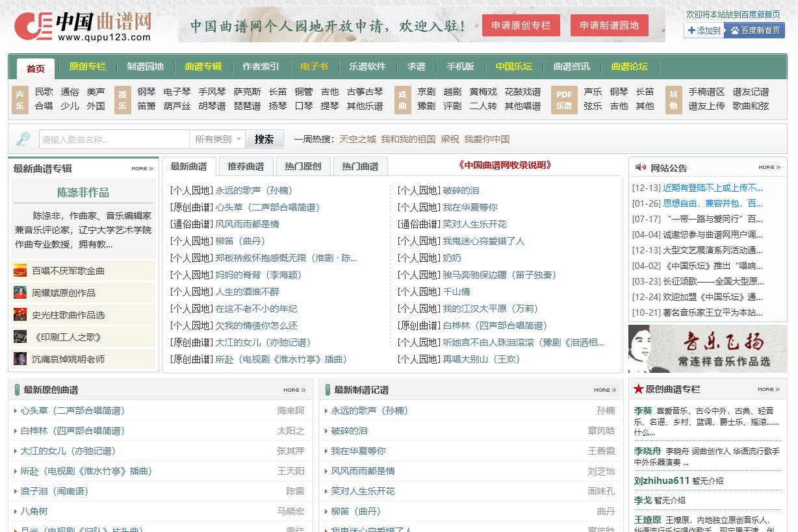The height and width of the screenshot is (532, 798).
Task: Expand 最新曲谱专辑 via its MORE link
Action: [142, 168]
